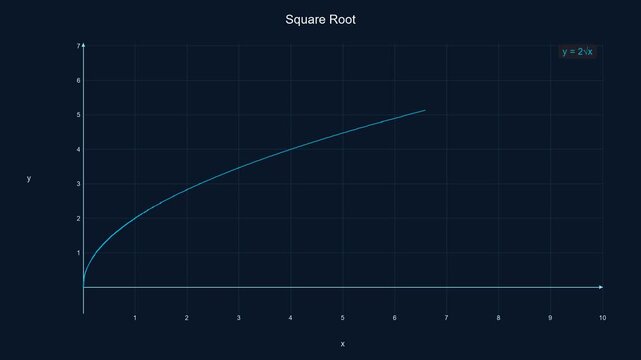Click the 'Square Root' chart title
This screenshot has width=641, height=360.
click(320, 20)
